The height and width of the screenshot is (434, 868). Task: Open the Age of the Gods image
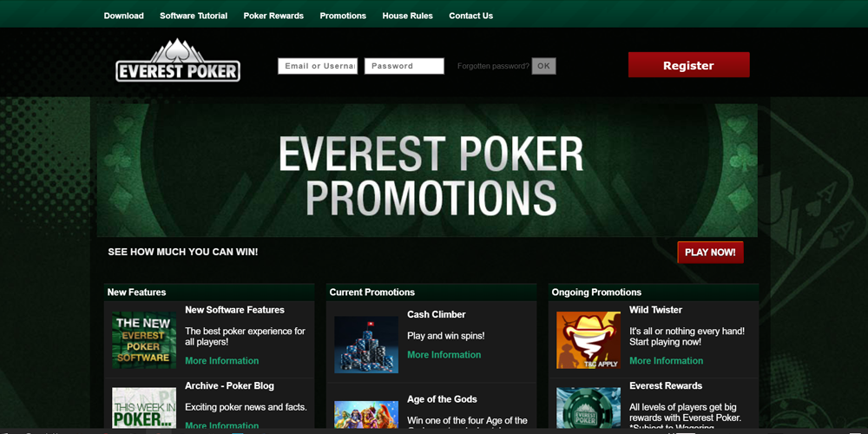[x=366, y=414]
